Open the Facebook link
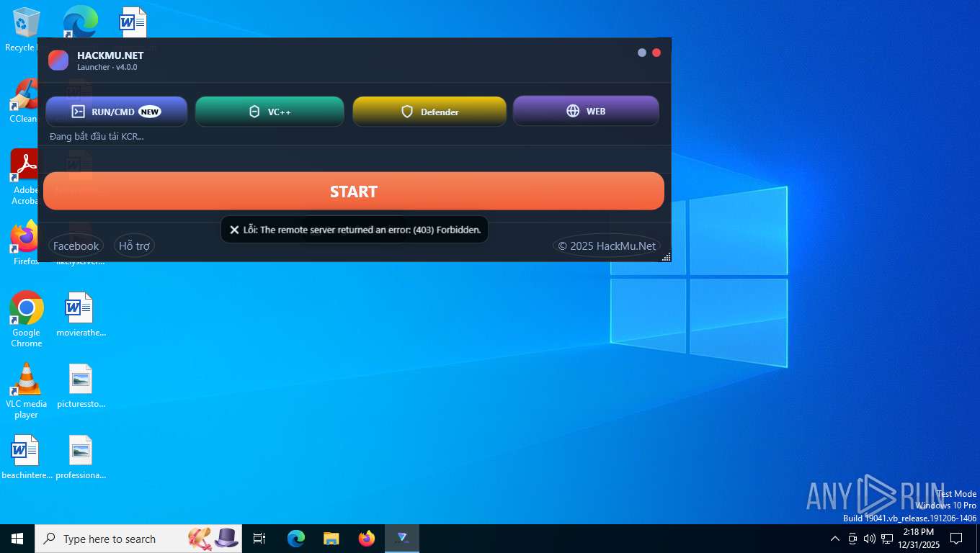Image resolution: width=980 pixels, height=553 pixels. point(76,246)
